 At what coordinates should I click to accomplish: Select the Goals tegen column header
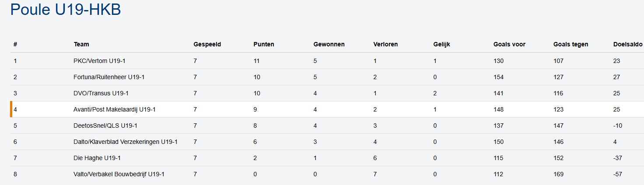(570, 44)
